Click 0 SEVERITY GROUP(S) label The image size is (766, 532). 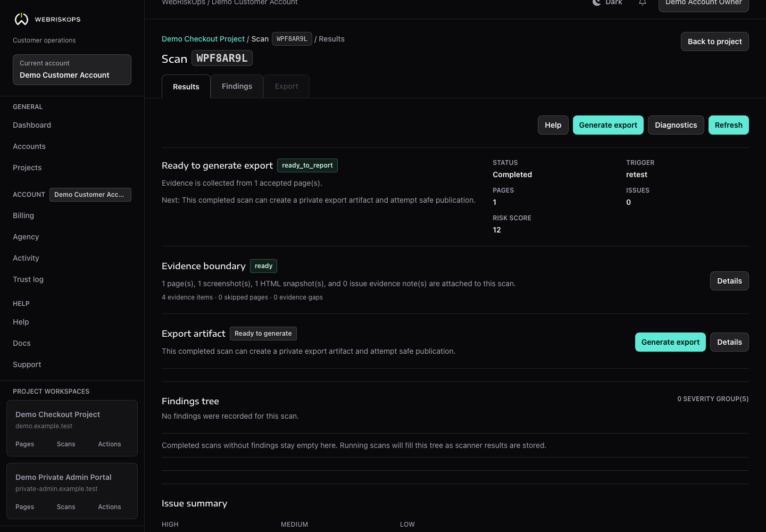pos(713,399)
